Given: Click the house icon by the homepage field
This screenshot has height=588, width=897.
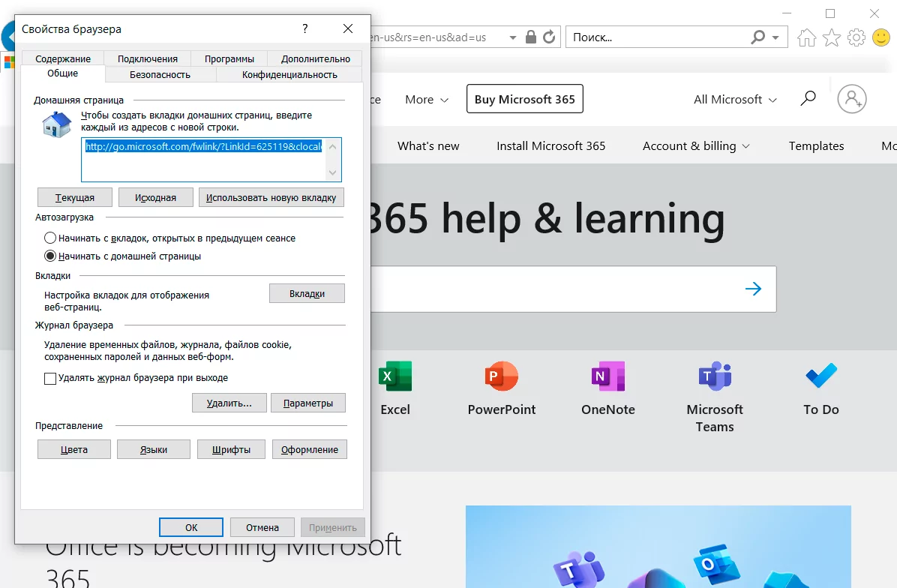Looking at the screenshot, I should coord(57,124).
